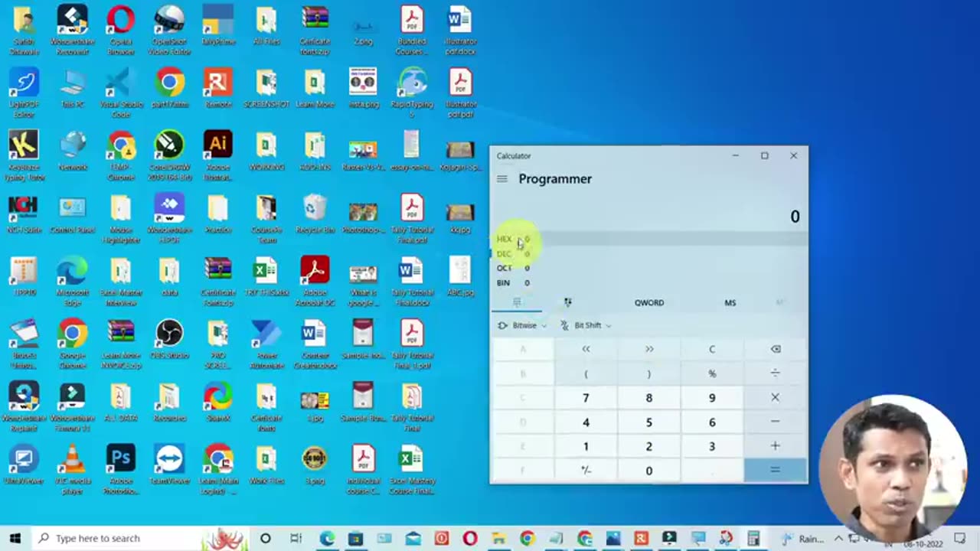Open NCH Suite desktop shortcut
This screenshot has width=980, height=551.
[x=24, y=214]
